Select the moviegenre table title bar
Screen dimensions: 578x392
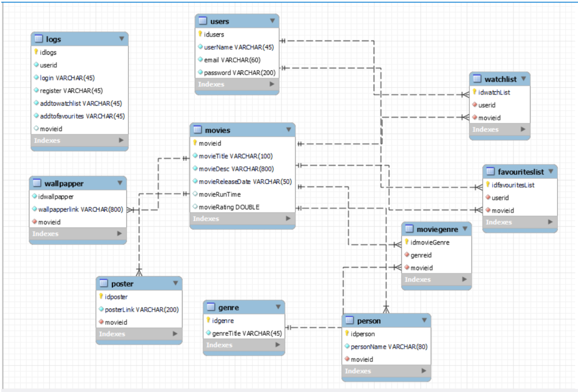coord(437,229)
